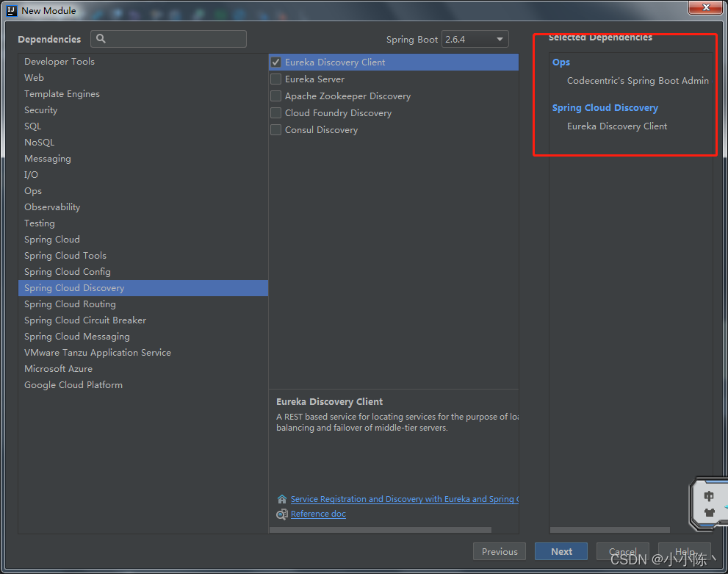Click the search magnifier icon in Dependencies field

(101, 38)
